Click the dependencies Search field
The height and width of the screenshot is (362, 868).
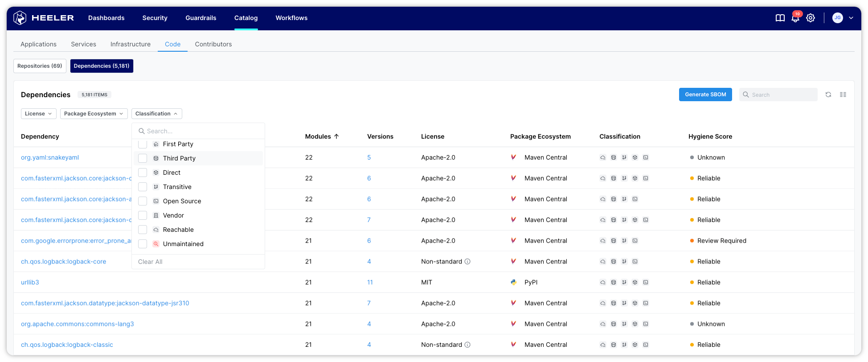click(x=782, y=95)
